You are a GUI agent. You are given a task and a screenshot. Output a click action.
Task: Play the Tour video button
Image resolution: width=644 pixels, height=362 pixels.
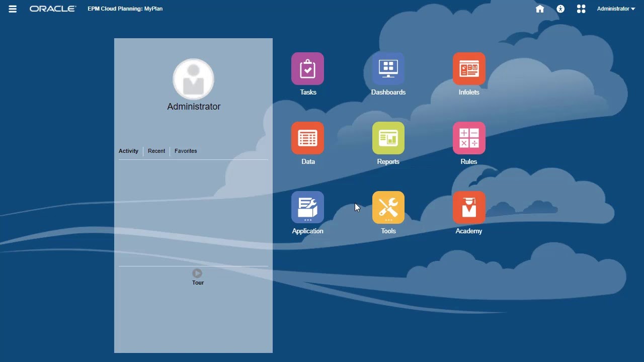pos(197,274)
